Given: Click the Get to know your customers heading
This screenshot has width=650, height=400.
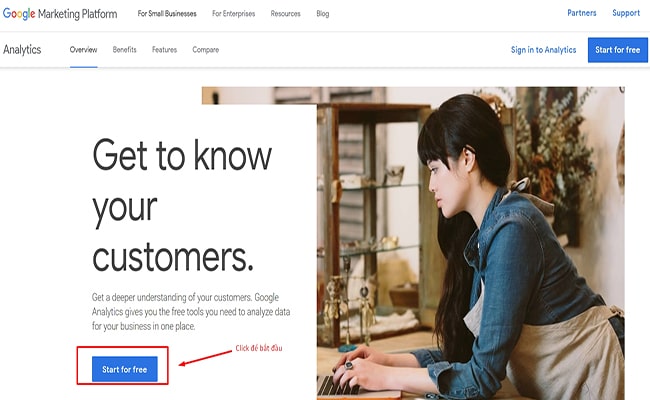Looking at the screenshot, I should pos(182,207).
